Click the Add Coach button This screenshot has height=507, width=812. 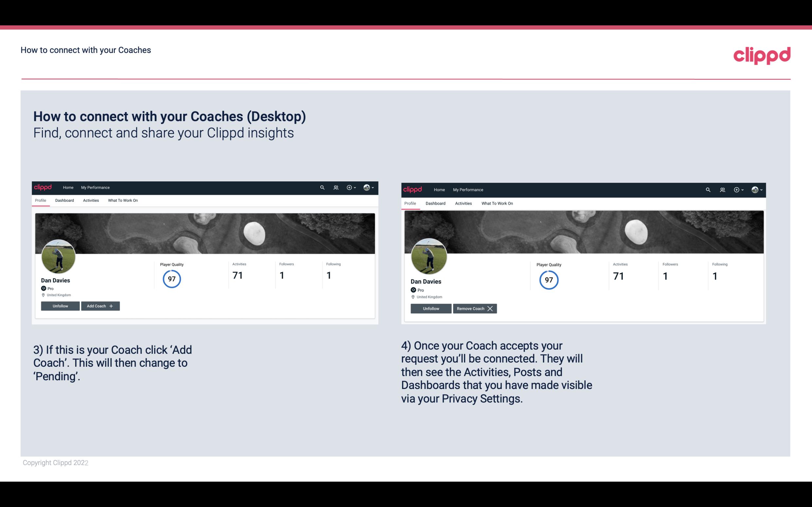(100, 306)
